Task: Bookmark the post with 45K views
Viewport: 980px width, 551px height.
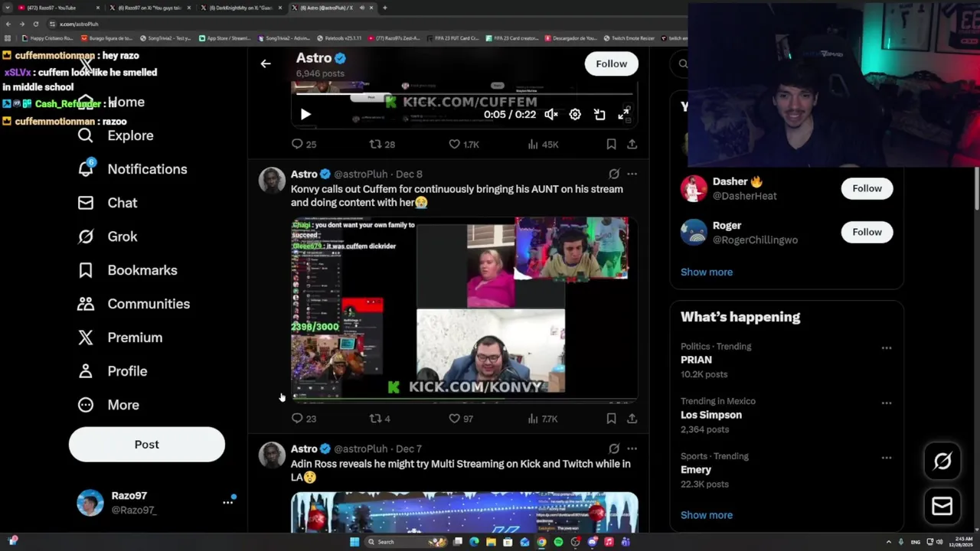Action: (x=611, y=144)
